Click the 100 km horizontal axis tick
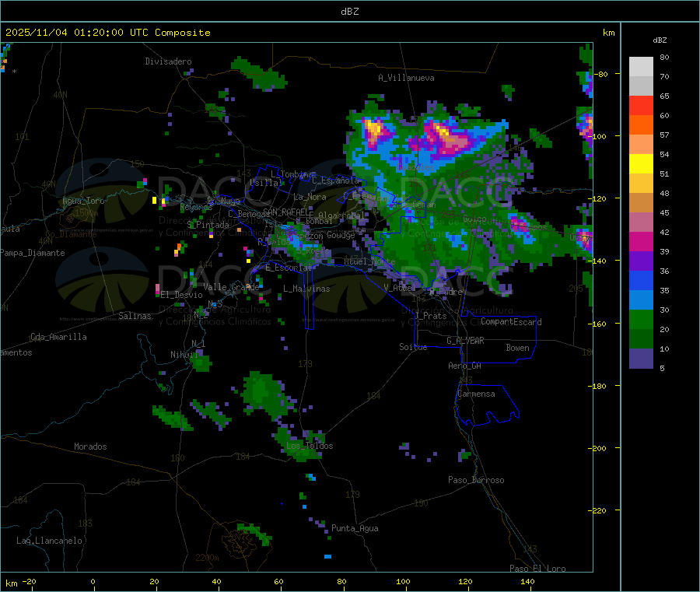This screenshot has height=592, width=700. (x=403, y=581)
